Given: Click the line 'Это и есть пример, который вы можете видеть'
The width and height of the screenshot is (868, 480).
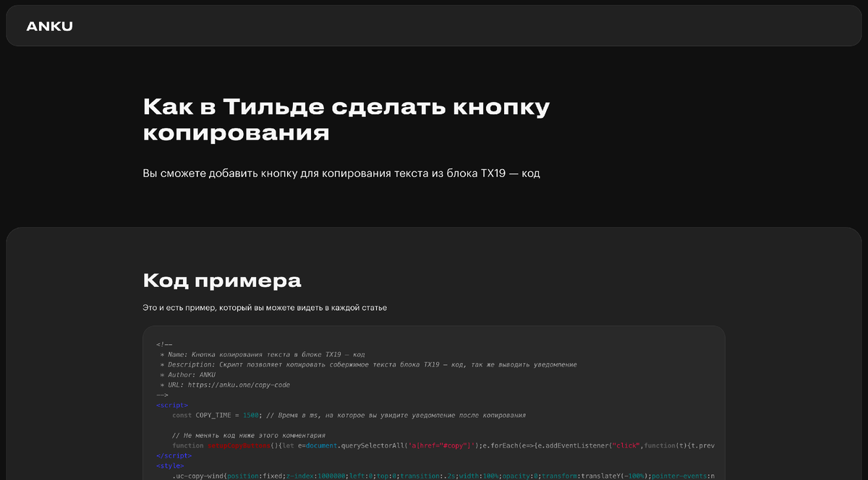Looking at the screenshot, I should click(x=265, y=308).
